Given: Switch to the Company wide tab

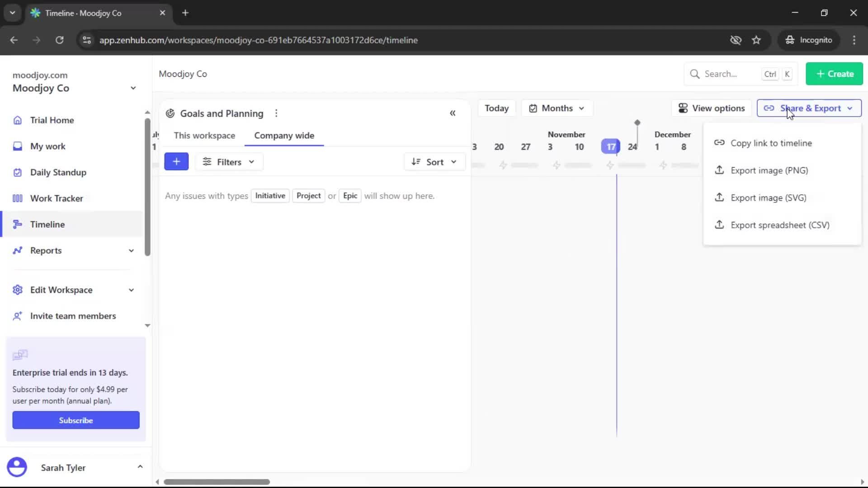Looking at the screenshot, I should tap(284, 135).
